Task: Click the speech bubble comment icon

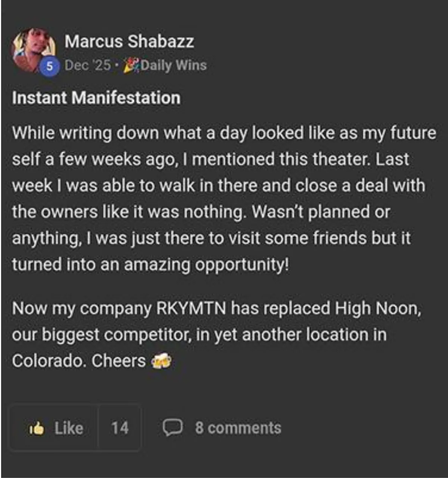Action: click(172, 428)
